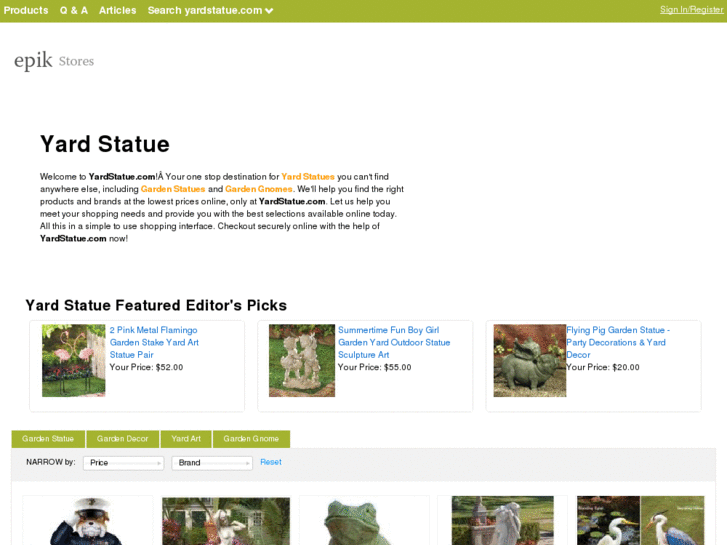Open the Products menu
The width and height of the screenshot is (727, 545).
26,10
